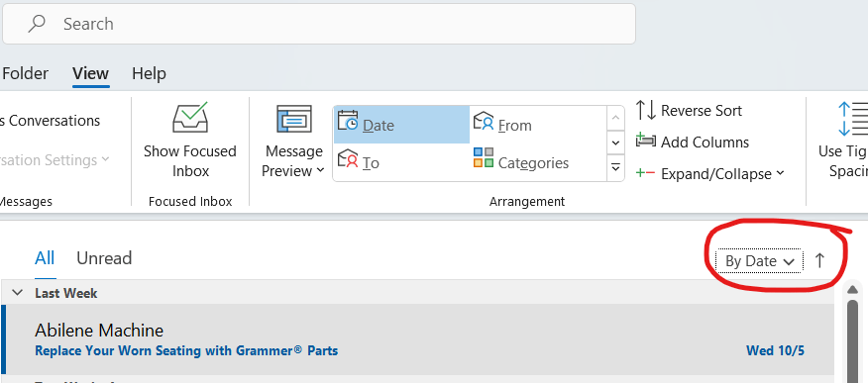Open the Abilene Machine email

(417, 339)
